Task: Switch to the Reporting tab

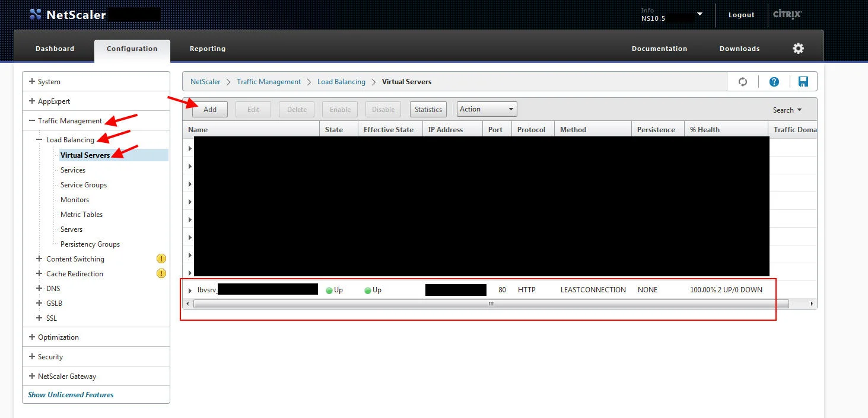Action: click(208, 49)
